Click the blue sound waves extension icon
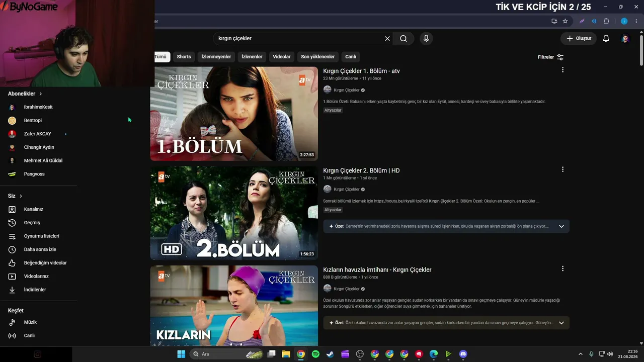Viewport: 644px width, 362px height. (594, 21)
